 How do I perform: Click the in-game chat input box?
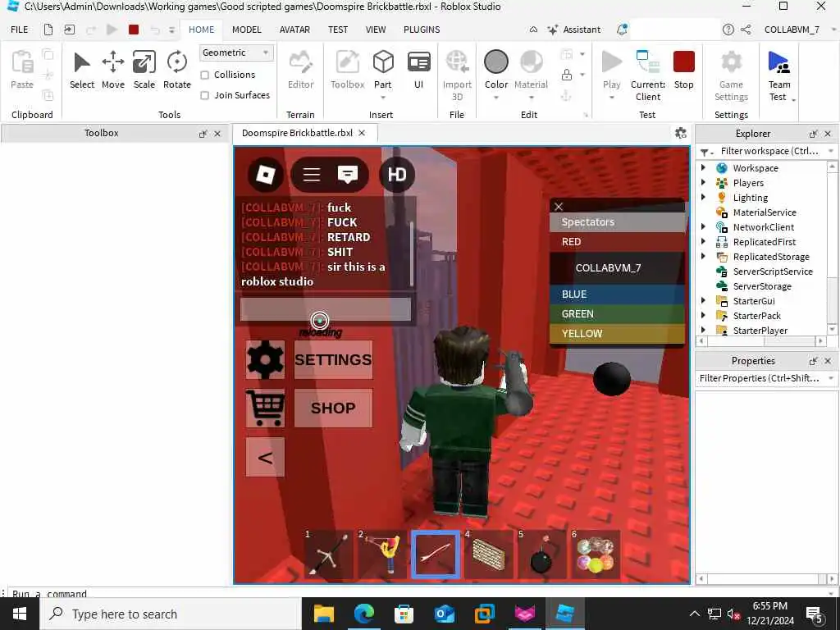(x=325, y=309)
